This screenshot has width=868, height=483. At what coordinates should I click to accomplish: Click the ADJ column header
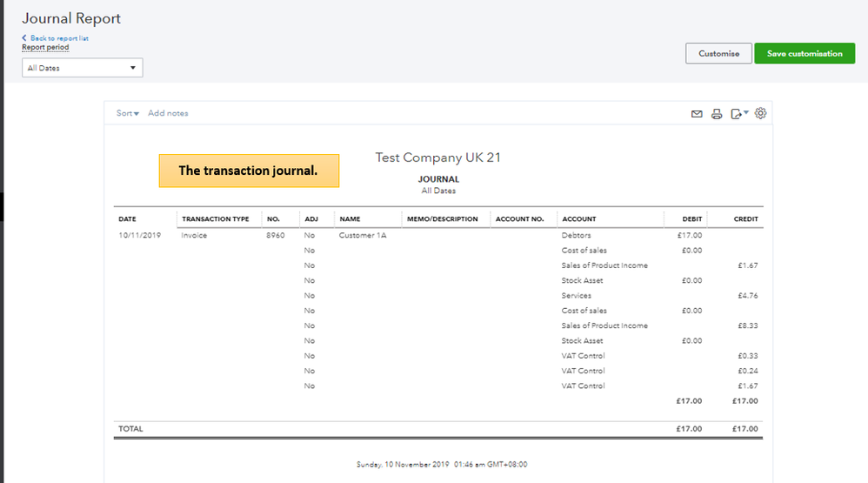coord(311,218)
